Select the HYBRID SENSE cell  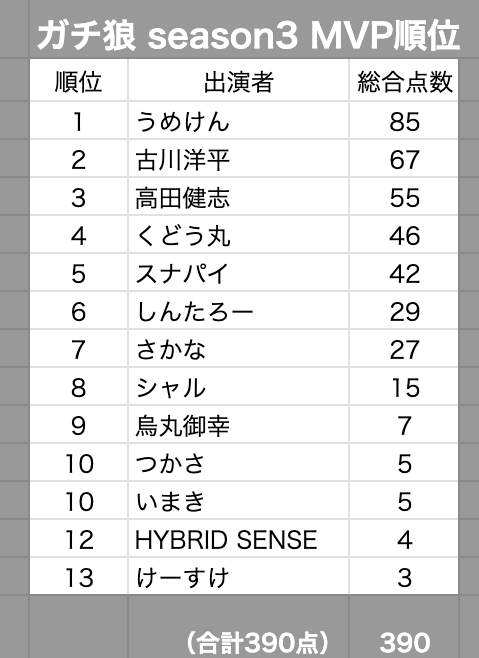coord(238,539)
